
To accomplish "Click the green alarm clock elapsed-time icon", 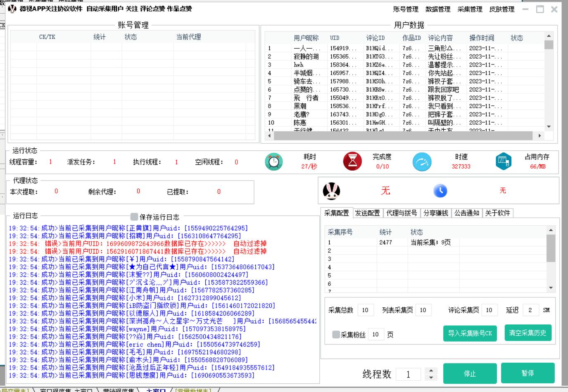I will [x=273, y=162].
